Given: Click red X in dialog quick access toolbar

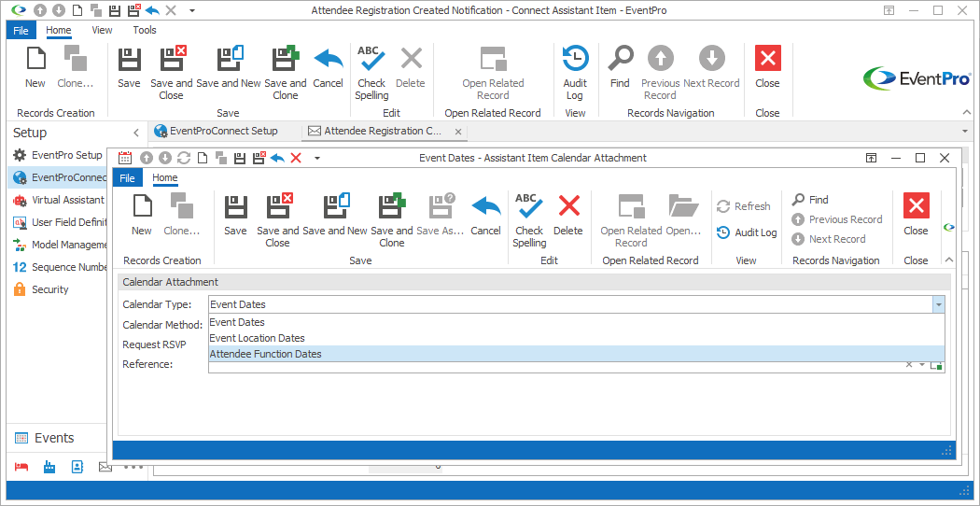Looking at the screenshot, I should click(296, 159).
